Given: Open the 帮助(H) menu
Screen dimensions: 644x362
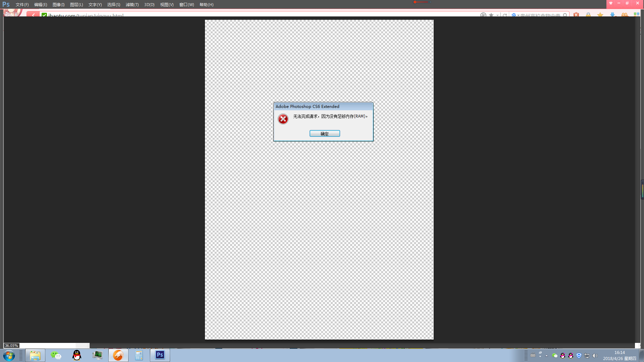Looking at the screenshot, I should point(206,5).
